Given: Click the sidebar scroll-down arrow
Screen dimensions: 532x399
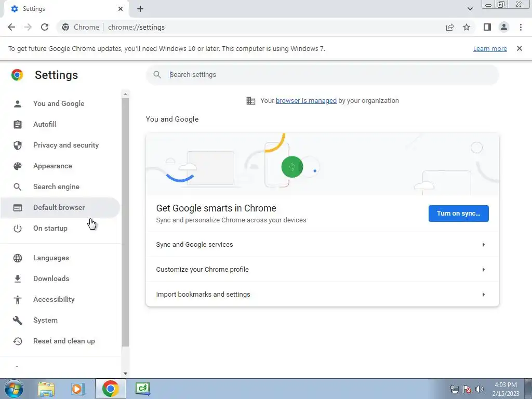Looking at the screenshot, I should 126,374.
